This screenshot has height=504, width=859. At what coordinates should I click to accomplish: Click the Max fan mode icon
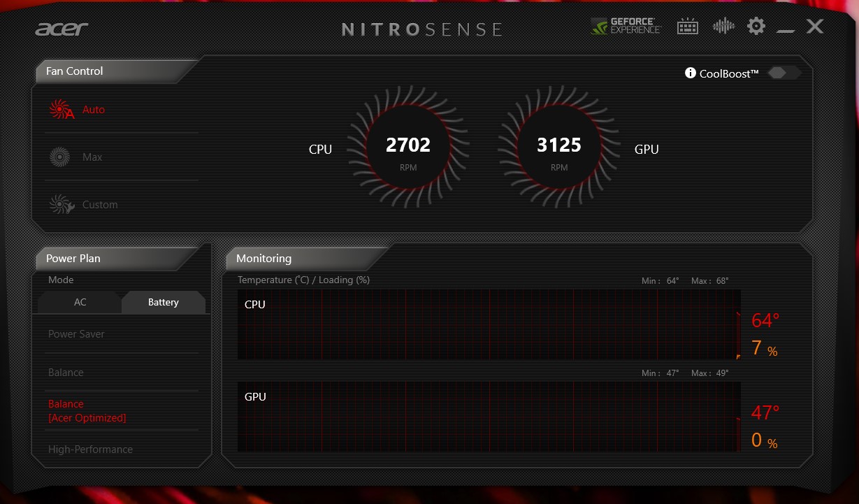60,157
